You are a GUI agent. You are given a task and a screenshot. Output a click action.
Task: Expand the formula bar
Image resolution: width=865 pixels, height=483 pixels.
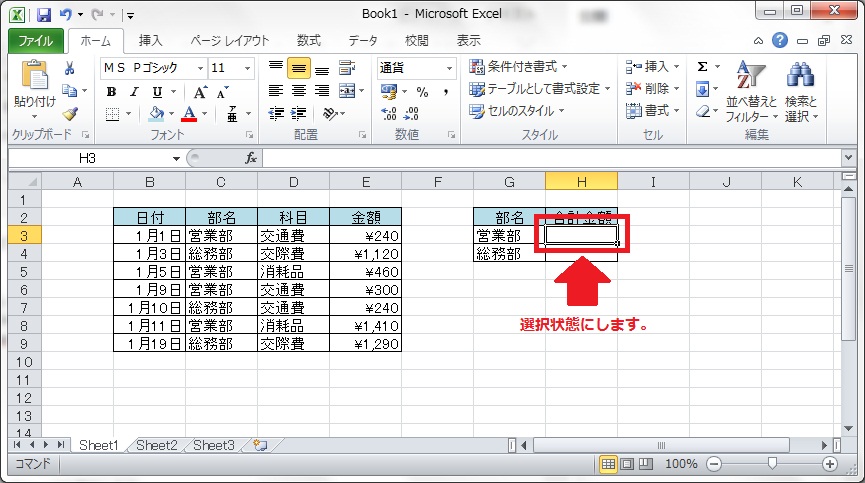(848, 158)
